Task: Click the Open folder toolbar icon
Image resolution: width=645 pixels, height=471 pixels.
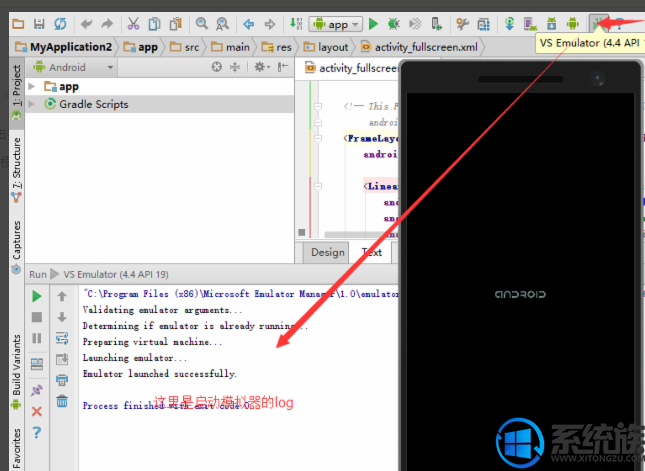Action: [x=18, y=24]
